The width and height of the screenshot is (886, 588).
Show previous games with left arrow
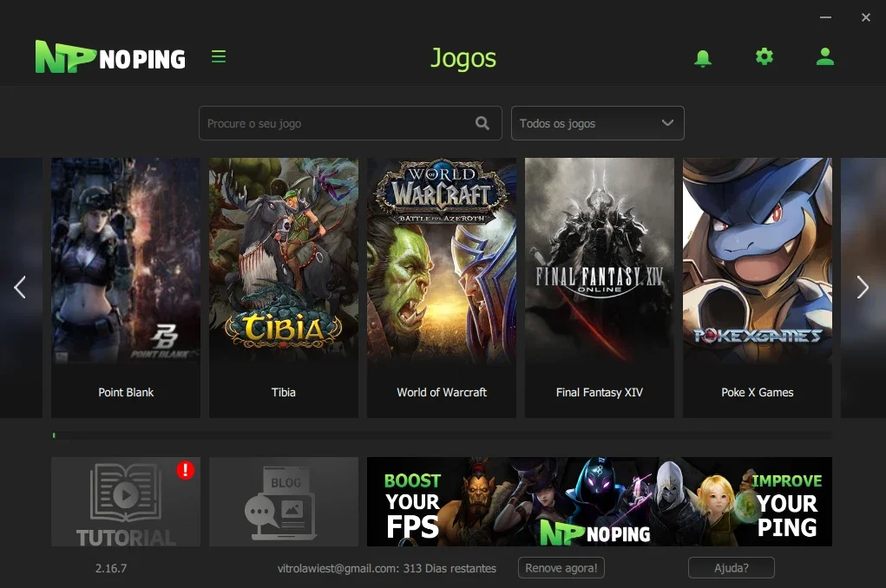coord(20,288)
